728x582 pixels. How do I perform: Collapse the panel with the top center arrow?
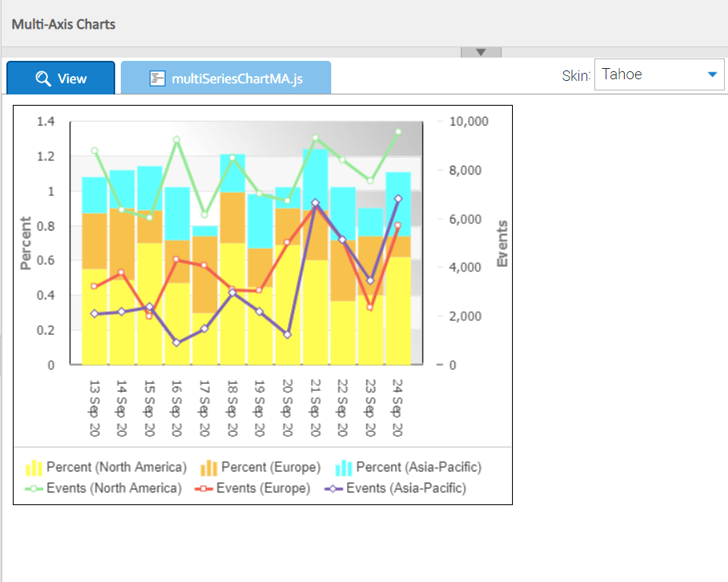click(480, 51)
